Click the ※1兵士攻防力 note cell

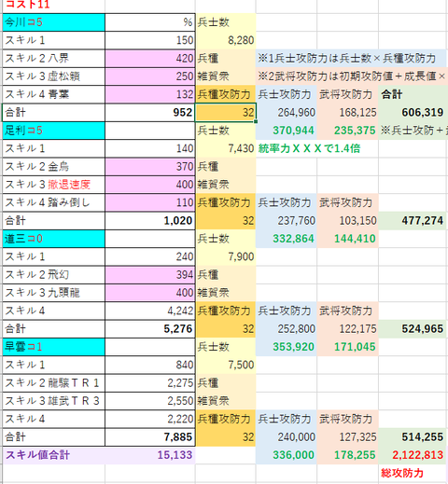(351, 59)
